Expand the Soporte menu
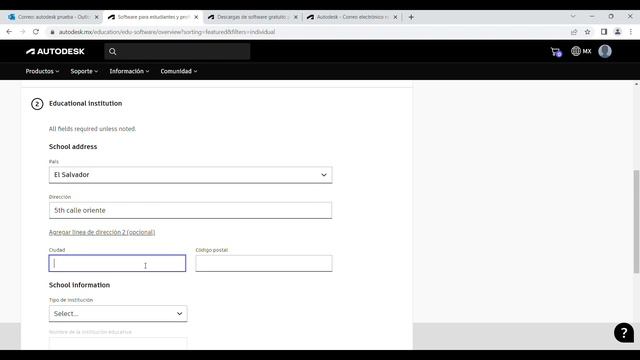Screen dimensions: 640x360 pos(84,71)
